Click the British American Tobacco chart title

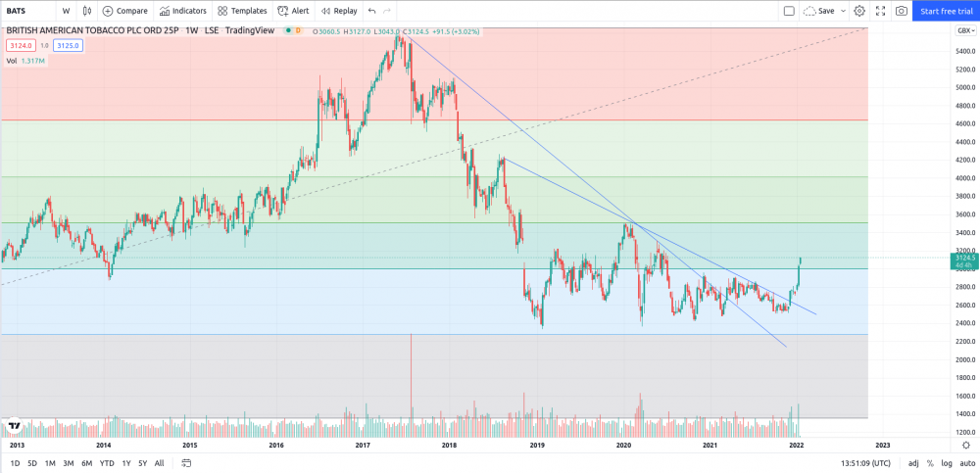pyautogui.click(x=93, y=30)
